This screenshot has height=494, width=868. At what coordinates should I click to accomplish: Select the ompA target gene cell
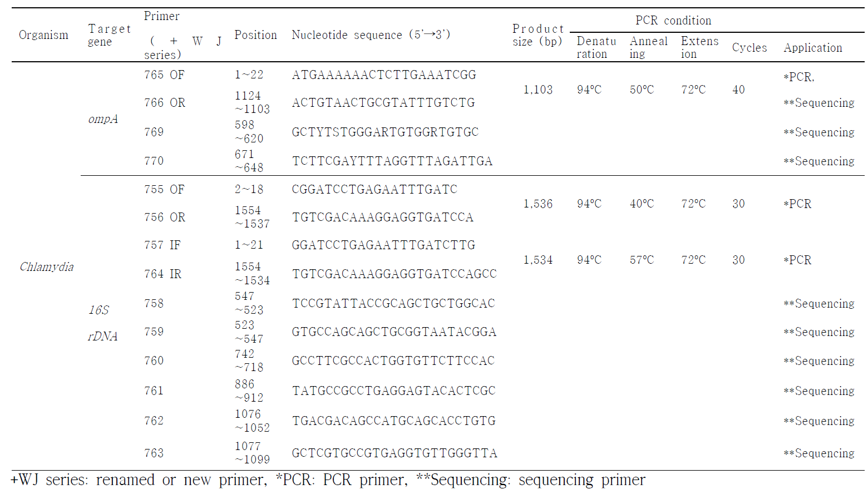click(103, 119)
